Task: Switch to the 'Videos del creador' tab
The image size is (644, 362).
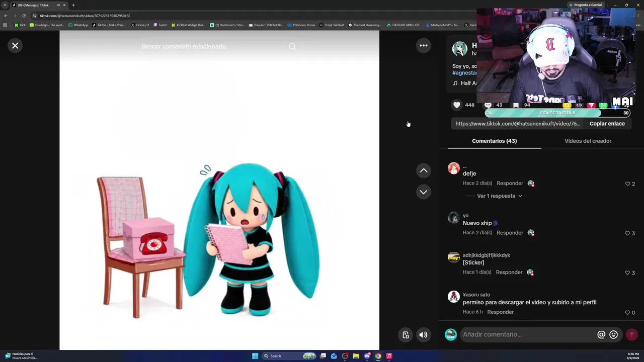Action: pos(588,141)
